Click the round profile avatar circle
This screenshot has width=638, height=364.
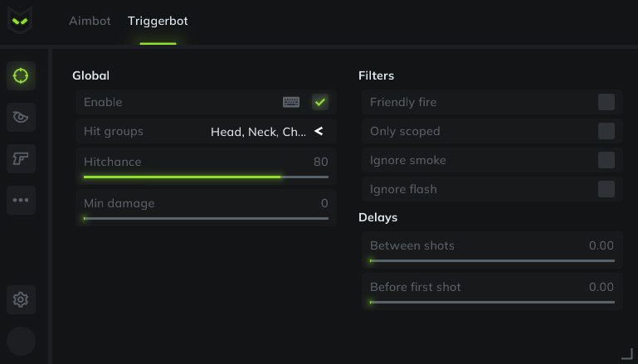[21, 342]
